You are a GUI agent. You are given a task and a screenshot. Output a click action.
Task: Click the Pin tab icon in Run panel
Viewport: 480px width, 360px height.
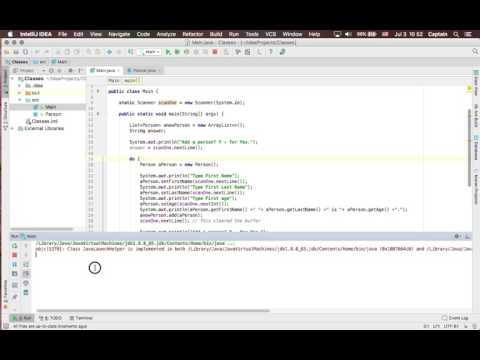(14, 297)
